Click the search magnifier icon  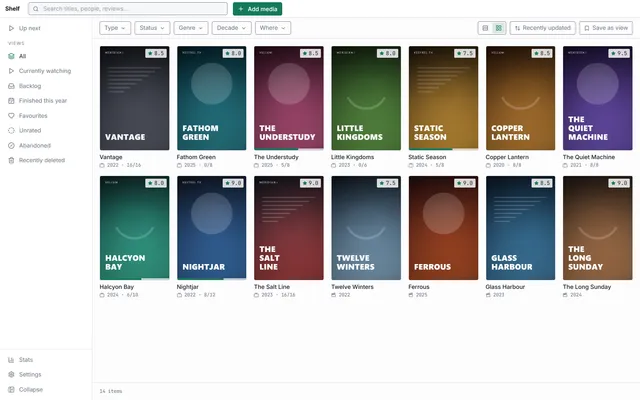(x=36, y=9)
